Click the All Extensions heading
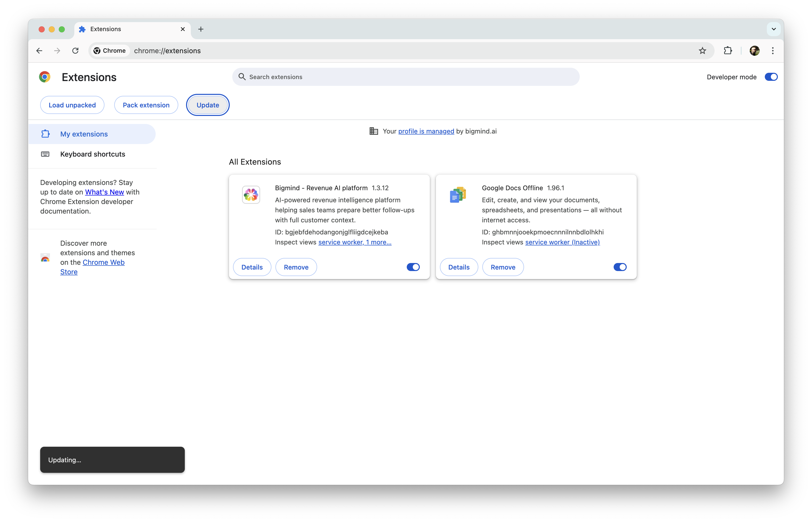This screenshot has height=522, width=812. (x=255, y=162)
